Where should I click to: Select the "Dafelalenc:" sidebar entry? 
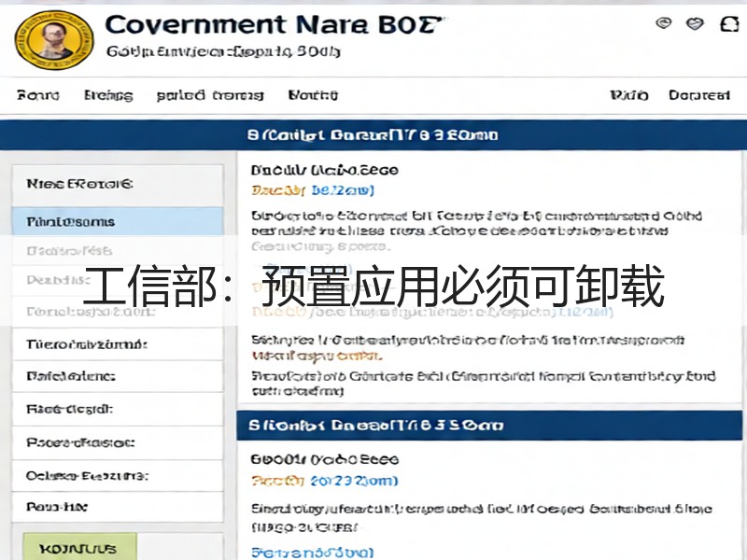(118, 376)
